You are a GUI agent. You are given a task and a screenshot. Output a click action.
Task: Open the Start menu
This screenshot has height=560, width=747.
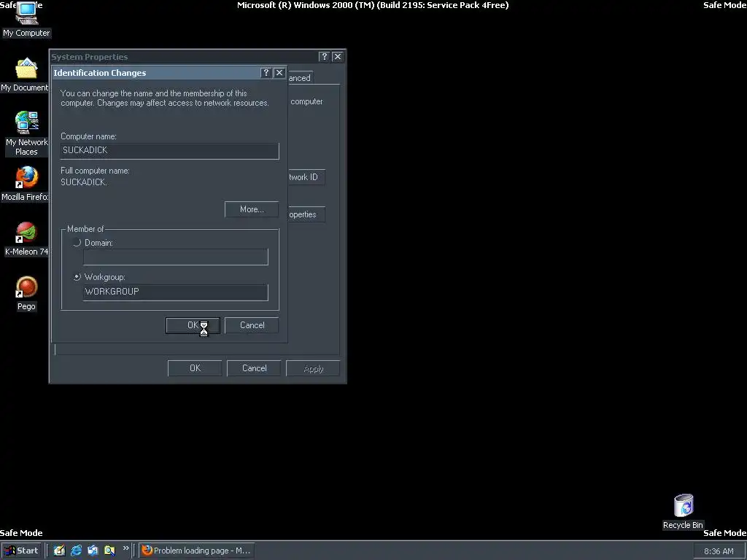[x=21, y=551]
